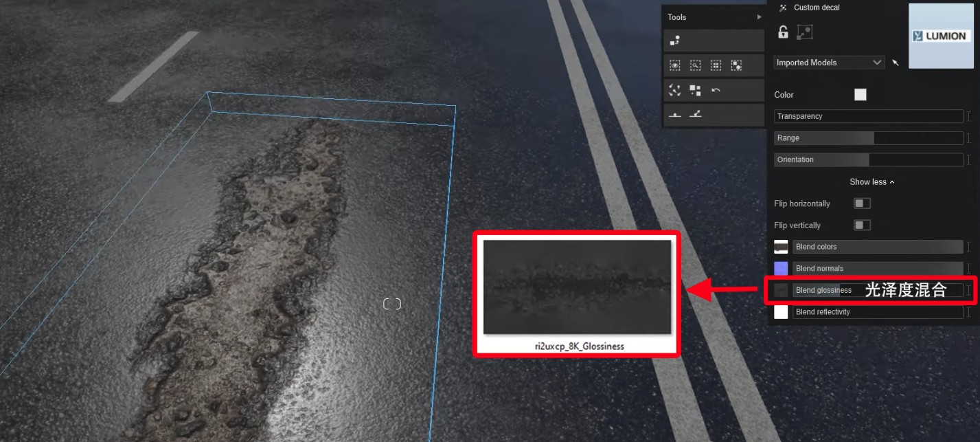Screen dimensions: 980x442
Task: Click the undo arrow in Tools
Action: click(x=716, y=90)
